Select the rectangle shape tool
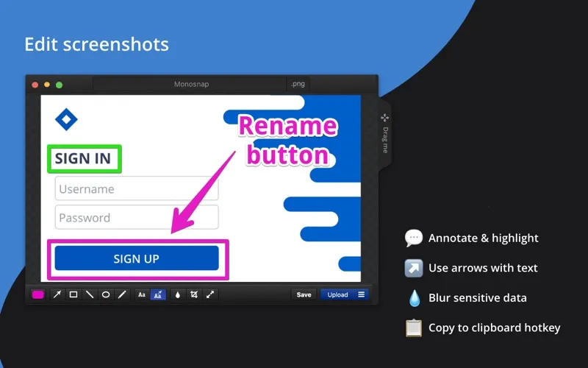The width and height of the screenshot is (588, 368). point(73,295)
